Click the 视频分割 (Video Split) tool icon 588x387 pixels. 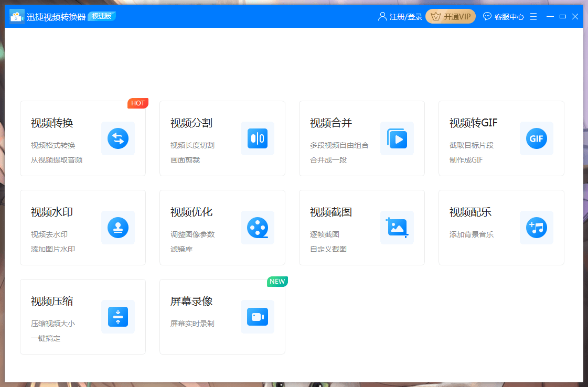[257, 138]
